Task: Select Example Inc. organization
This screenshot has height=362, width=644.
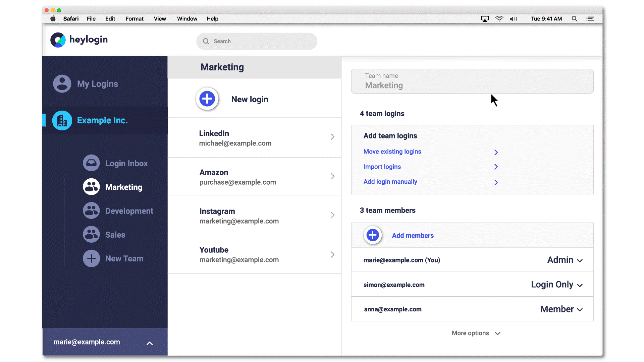Action: point(102,120)
